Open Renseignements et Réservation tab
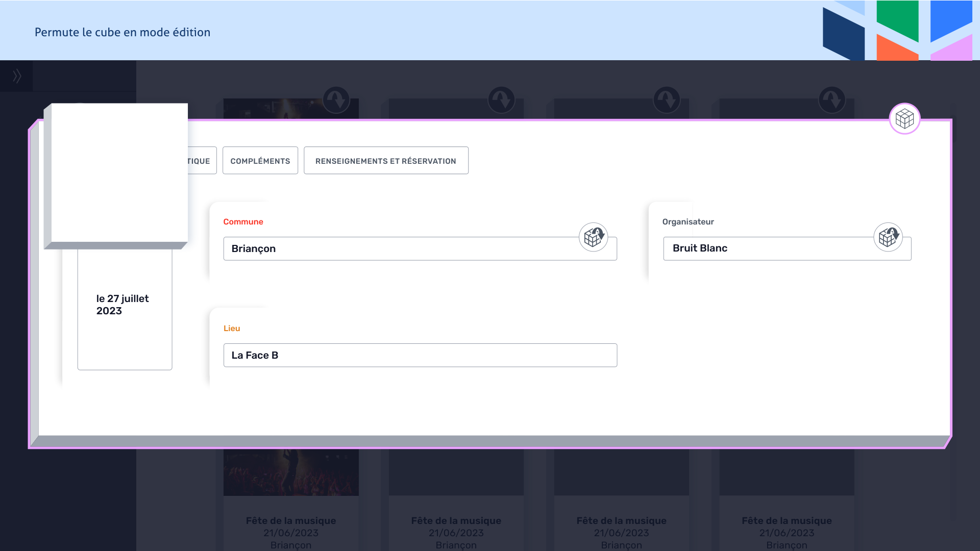The image size is (980, 551). click(x=386, y=161)
